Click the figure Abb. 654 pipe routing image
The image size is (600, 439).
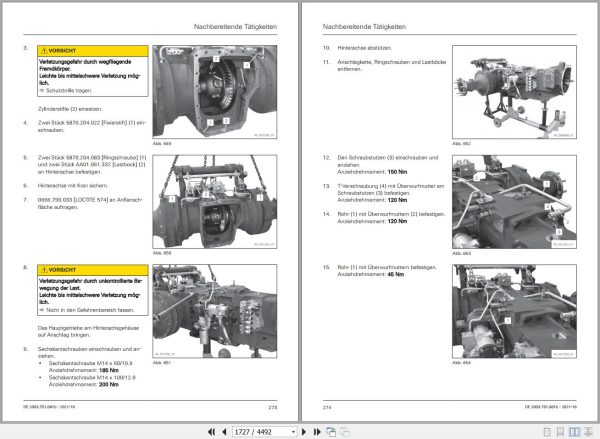pyautogui.click(x=514, y=311)
